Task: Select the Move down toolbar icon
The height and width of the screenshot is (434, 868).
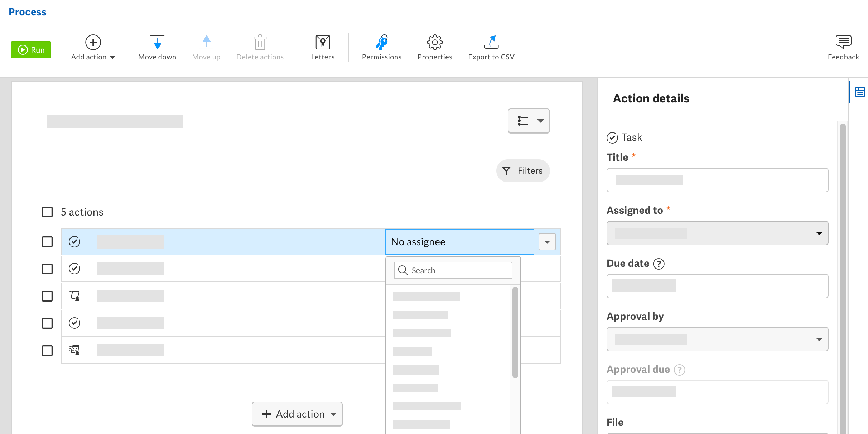Action: pyautogui.click(x=157, y=43)
